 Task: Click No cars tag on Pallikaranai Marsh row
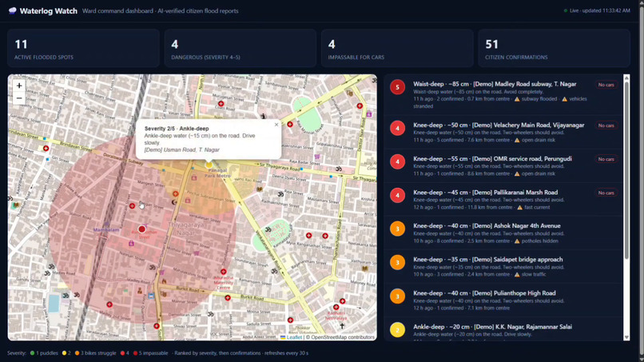606,193
